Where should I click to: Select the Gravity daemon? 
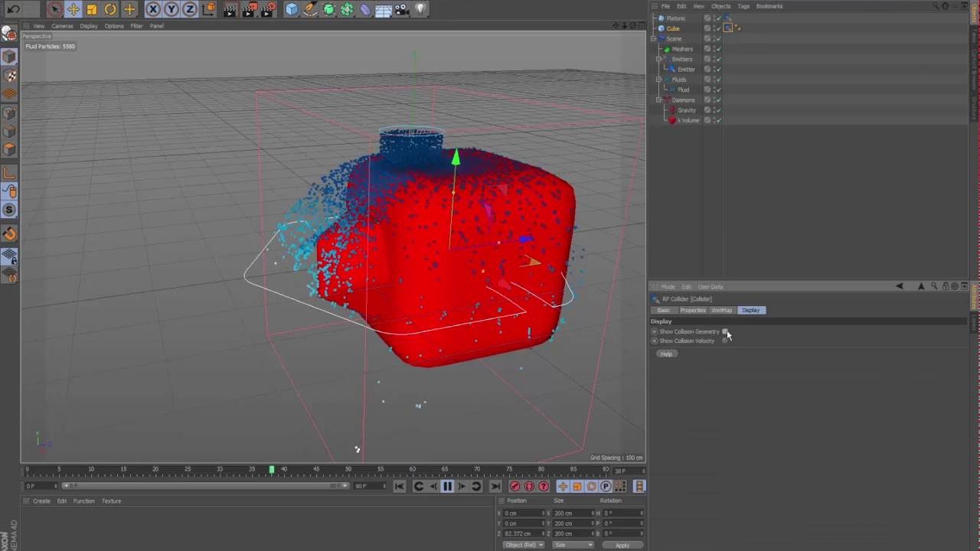pyautogui.click(x=687, y=110)
